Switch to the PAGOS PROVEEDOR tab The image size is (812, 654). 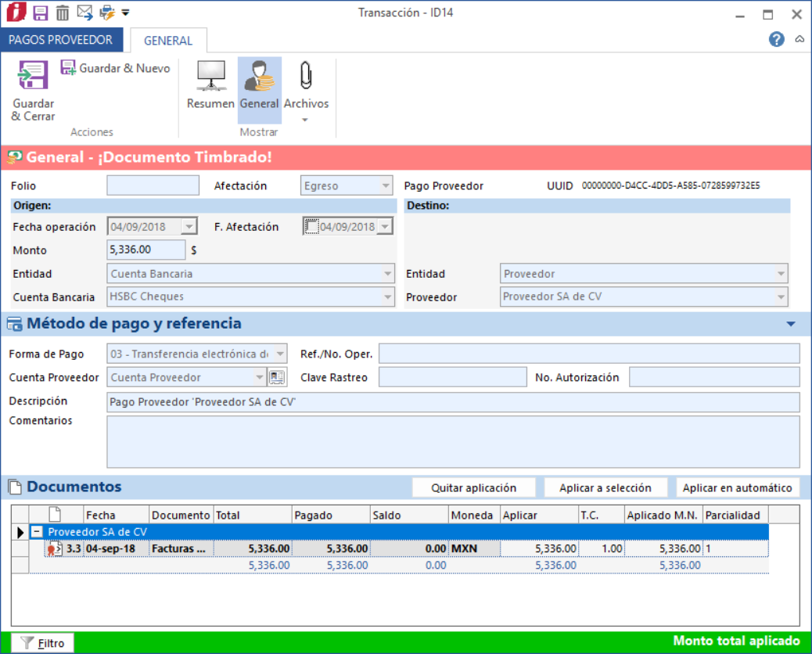click(60, 40)
